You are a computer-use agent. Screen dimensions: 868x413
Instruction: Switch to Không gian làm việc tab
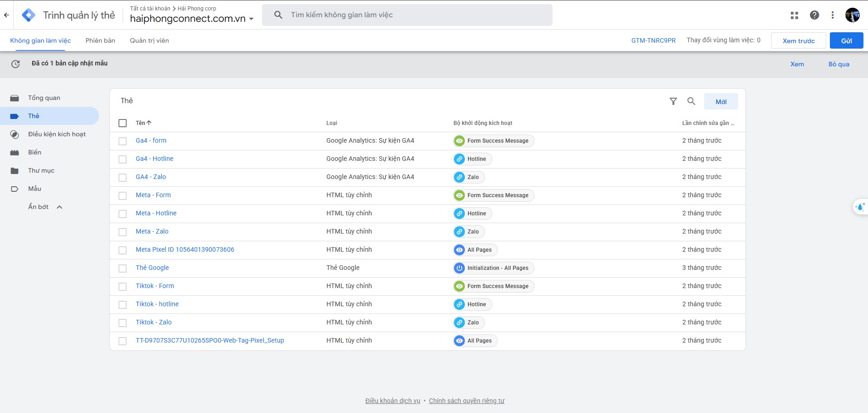40,40
